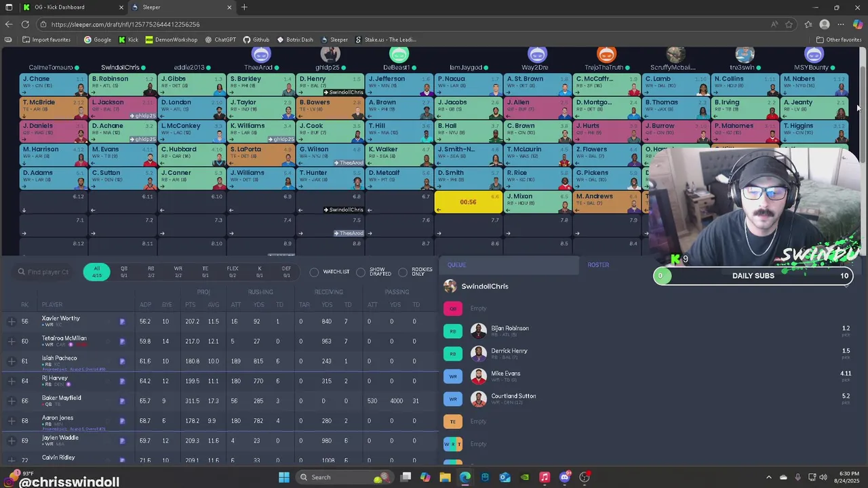
Task: Favorite this page with star icon
Action: [x=789, y=24]
